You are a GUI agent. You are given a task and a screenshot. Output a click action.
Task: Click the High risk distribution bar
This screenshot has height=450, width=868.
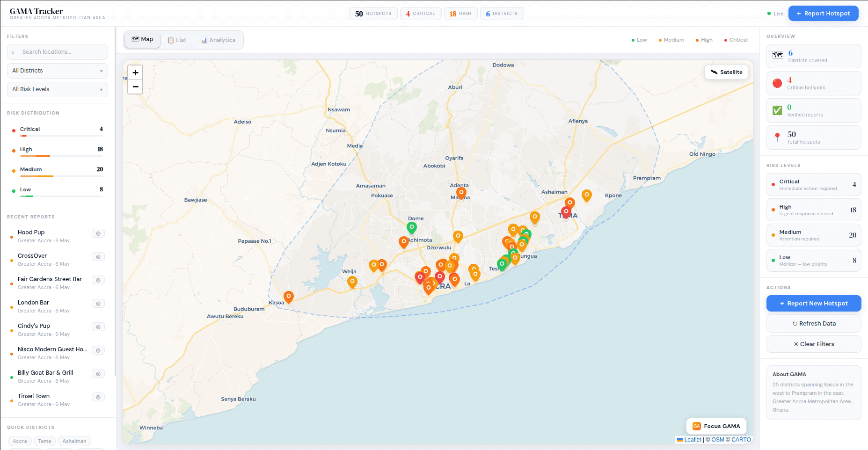point(61,156)
